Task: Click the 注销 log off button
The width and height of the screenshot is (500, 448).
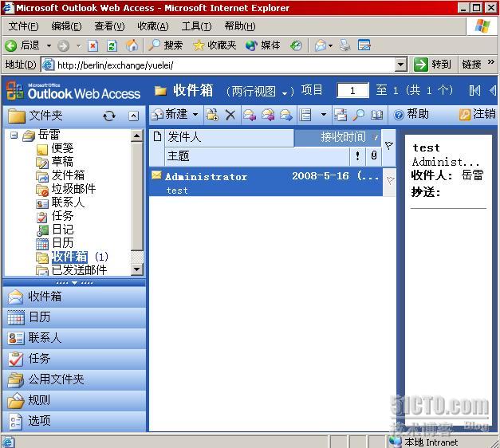Action: coord(478,114)
